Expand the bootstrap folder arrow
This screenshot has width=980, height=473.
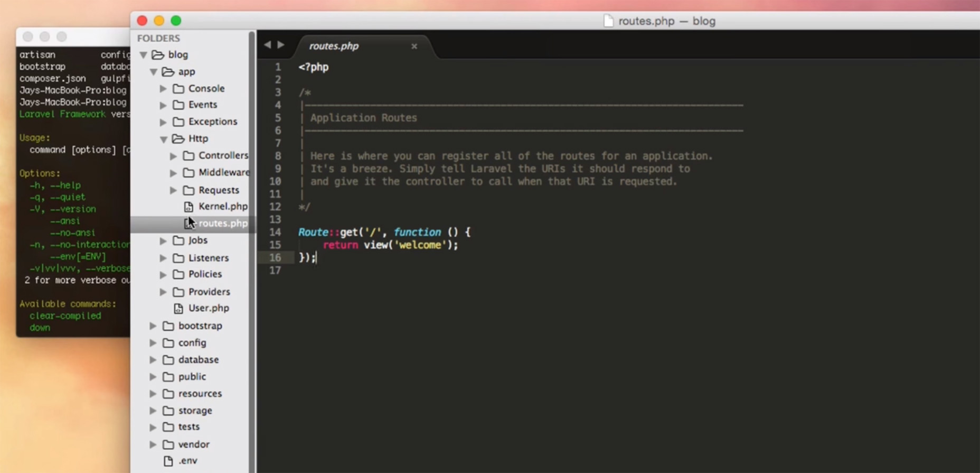153,326
